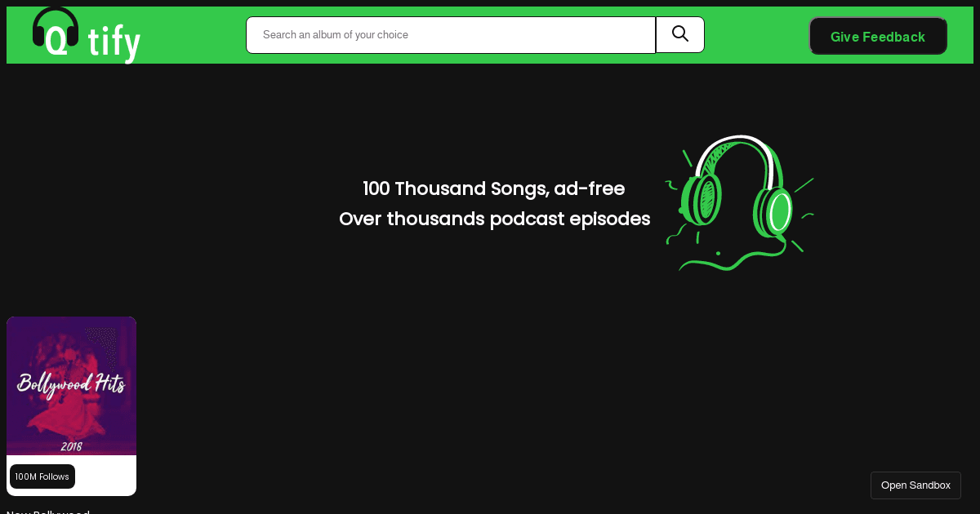
Task: Open the Give Feedback dialog
Action: [878, 37]
